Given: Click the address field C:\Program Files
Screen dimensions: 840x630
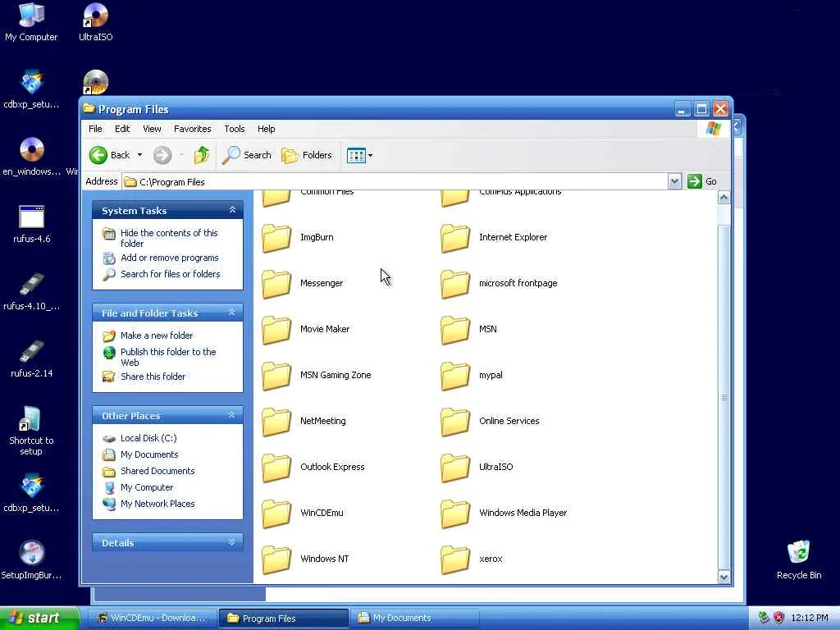Looking at the screenshot, I should 395,181.
